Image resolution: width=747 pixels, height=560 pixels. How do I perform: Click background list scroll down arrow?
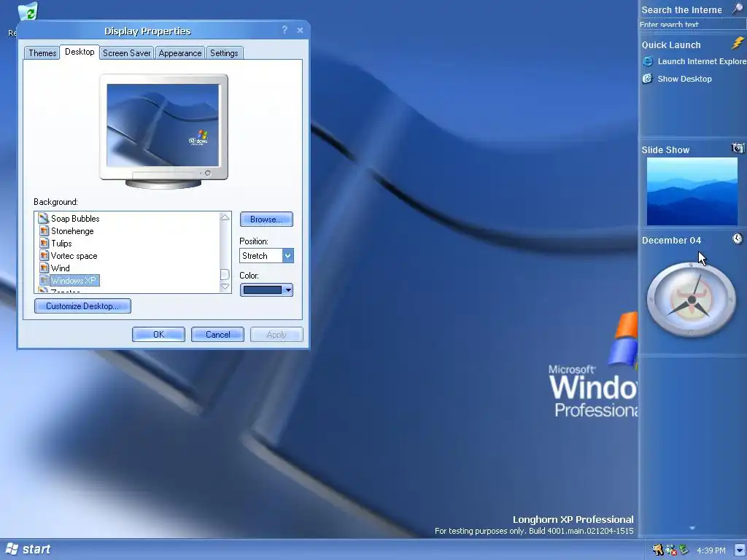[x=225, y=287]
